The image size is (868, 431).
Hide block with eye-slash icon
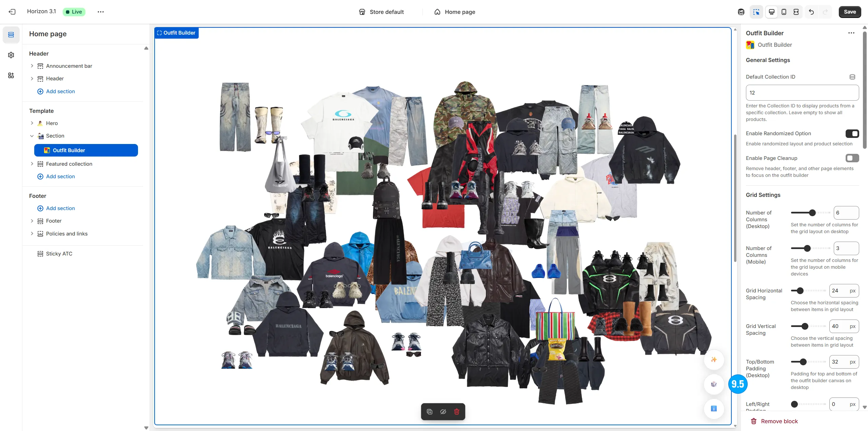point(443,412)
